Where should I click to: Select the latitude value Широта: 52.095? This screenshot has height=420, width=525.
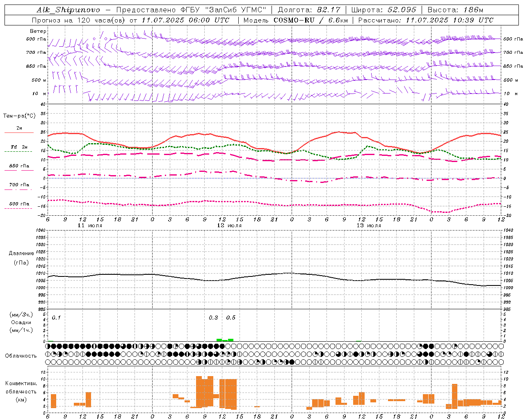384,10
